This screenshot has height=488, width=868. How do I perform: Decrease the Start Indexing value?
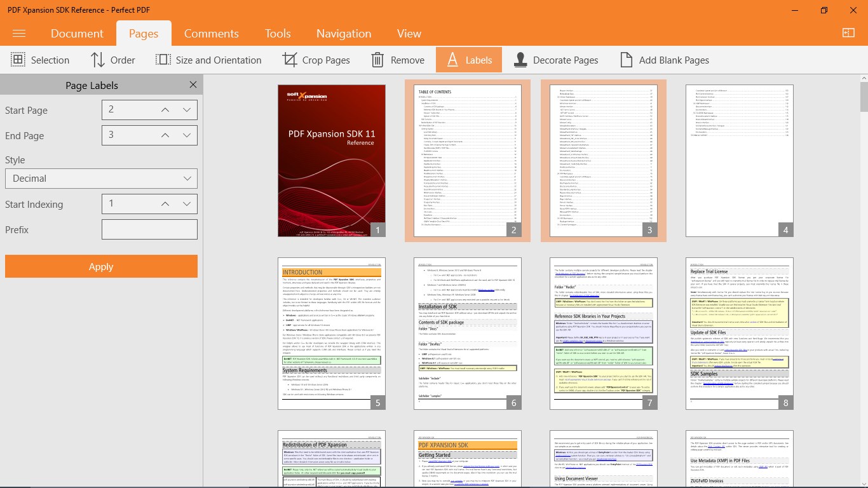[187, 204]
